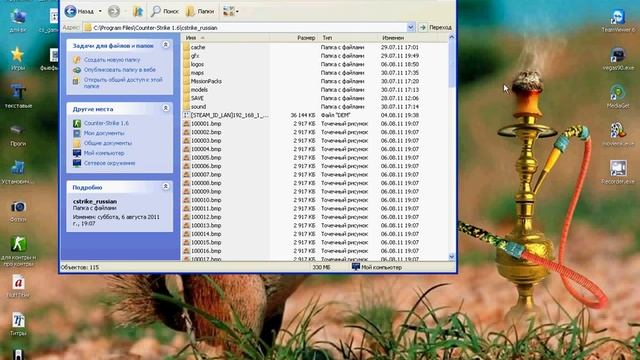Screen dimensions: 640x360
Task: Open Мои документы in side panel
Action: coord(104,133)
